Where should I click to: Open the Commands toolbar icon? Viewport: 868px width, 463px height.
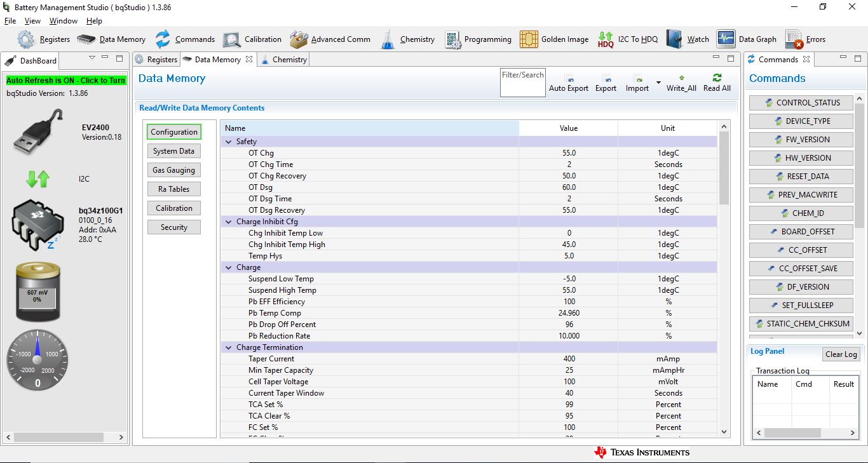click(163, 39)
